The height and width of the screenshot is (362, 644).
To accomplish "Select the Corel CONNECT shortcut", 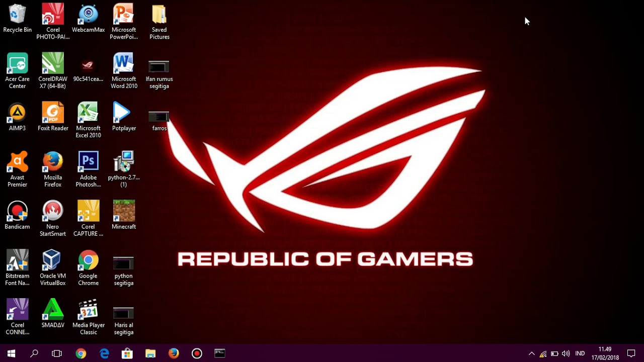I will pyautogui.click(x=17, y=317).
